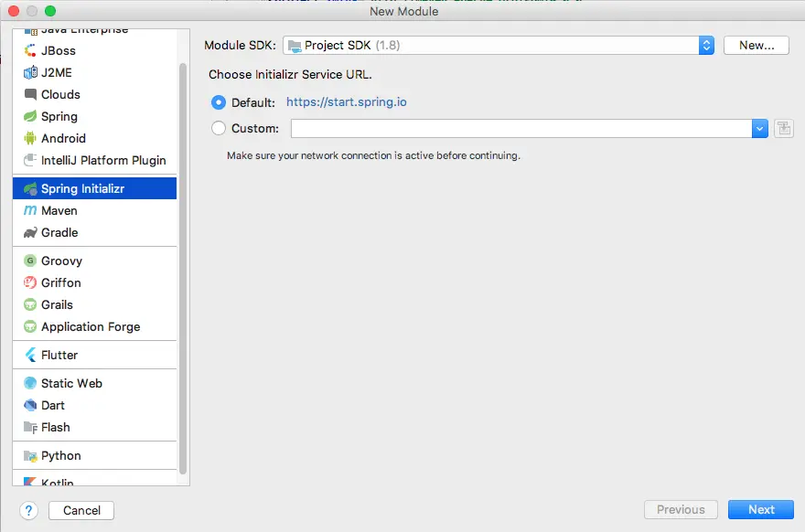This screenshot has width=805, height=532.
Task: Click the New... SDK button
Action: [757, 45]
